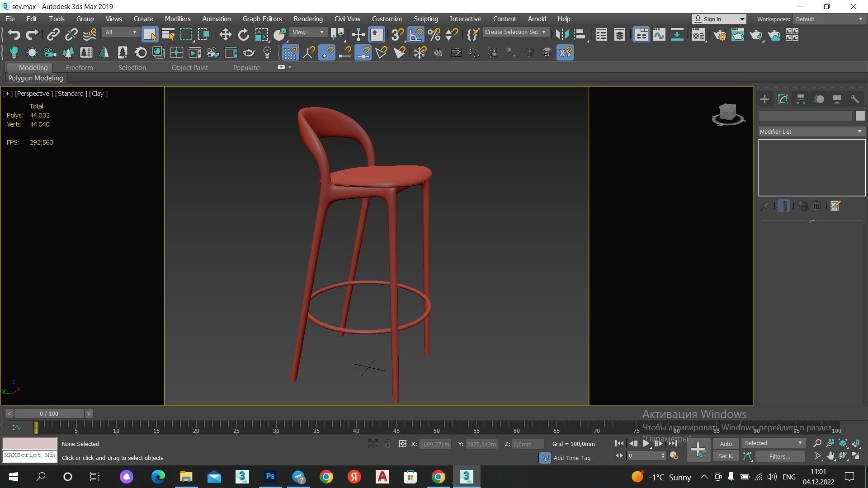Screen dimensions: 868x488
Task: Click the MAXScript Mini Listener field
Action: (x=30, y=455)
